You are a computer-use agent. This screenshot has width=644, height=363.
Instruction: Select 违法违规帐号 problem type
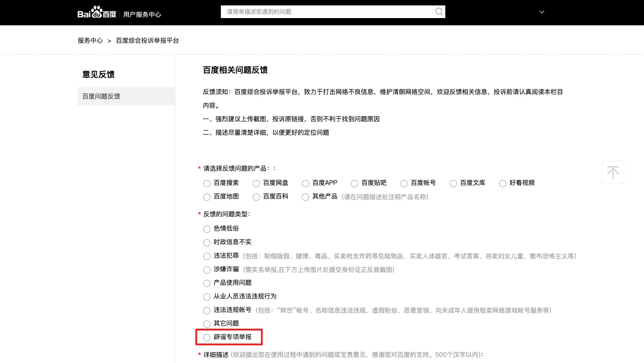tap(207, 311)
